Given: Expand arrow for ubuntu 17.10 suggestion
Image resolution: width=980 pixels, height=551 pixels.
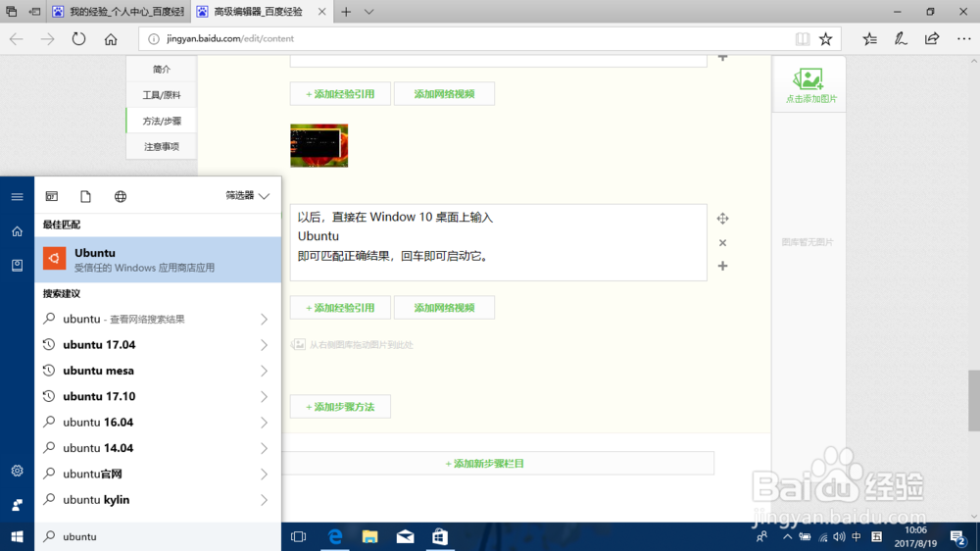Looking at the screenshot, I should pos(265,396).
